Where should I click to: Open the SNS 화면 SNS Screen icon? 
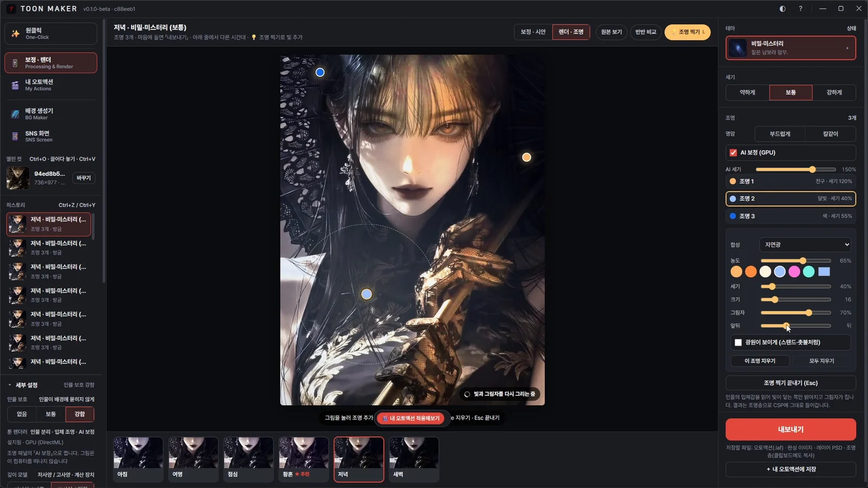pyautogui.click(x=15, y=136)
